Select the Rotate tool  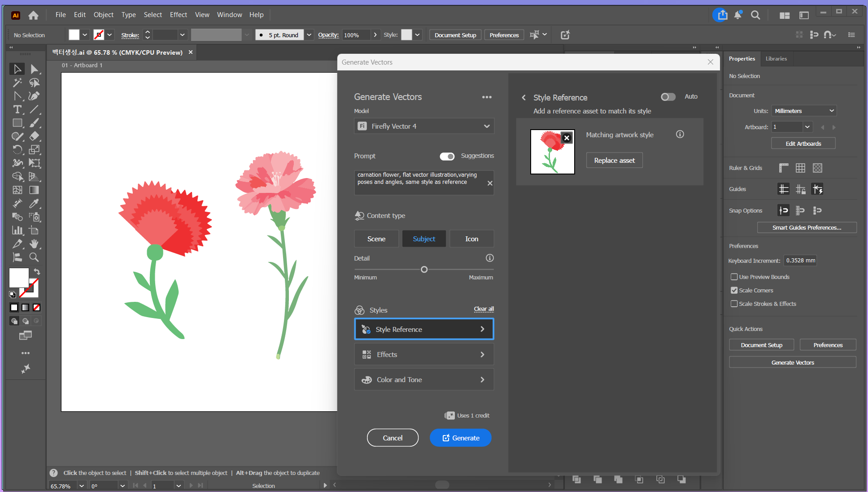(17, 150)
